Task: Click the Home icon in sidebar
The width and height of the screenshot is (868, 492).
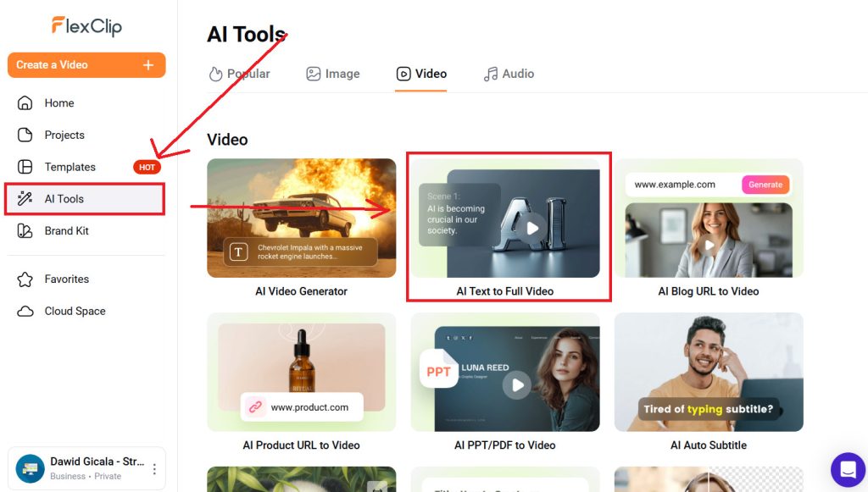Action: click(x=25, y=103)
